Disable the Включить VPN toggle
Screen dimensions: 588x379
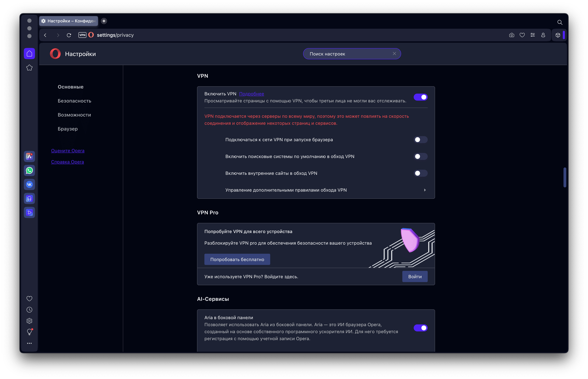tap(420, 97)
